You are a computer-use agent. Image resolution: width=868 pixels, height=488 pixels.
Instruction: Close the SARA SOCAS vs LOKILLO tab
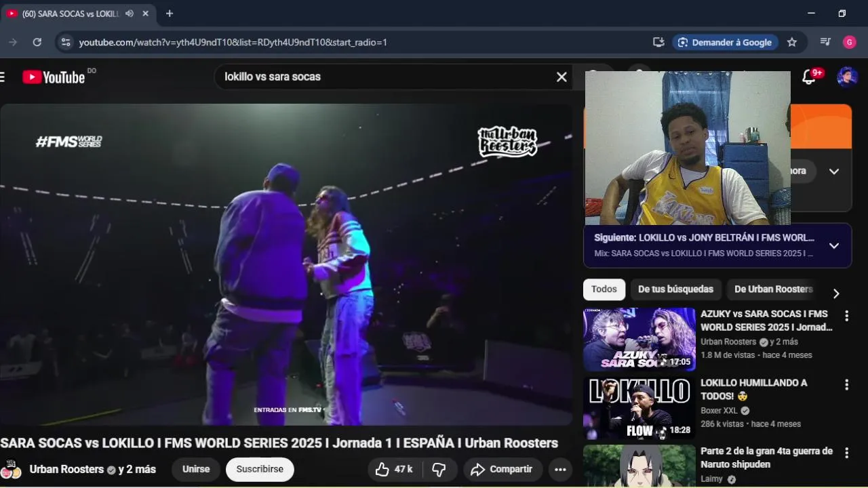coord(145,14)
